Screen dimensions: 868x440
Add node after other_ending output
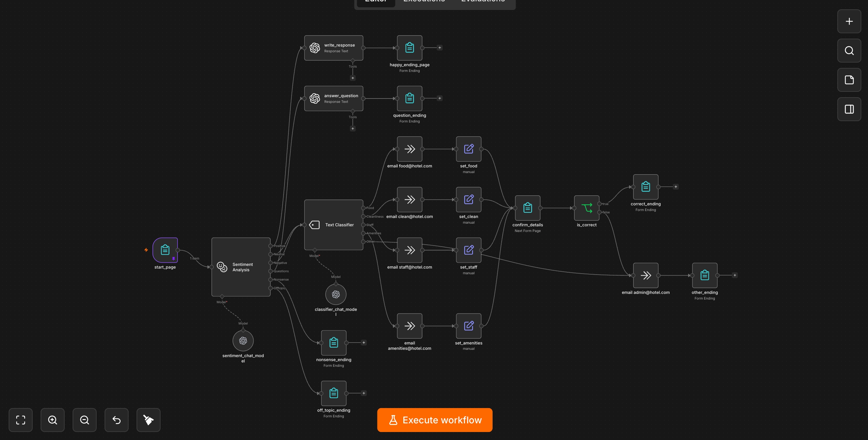click(735, 275)
